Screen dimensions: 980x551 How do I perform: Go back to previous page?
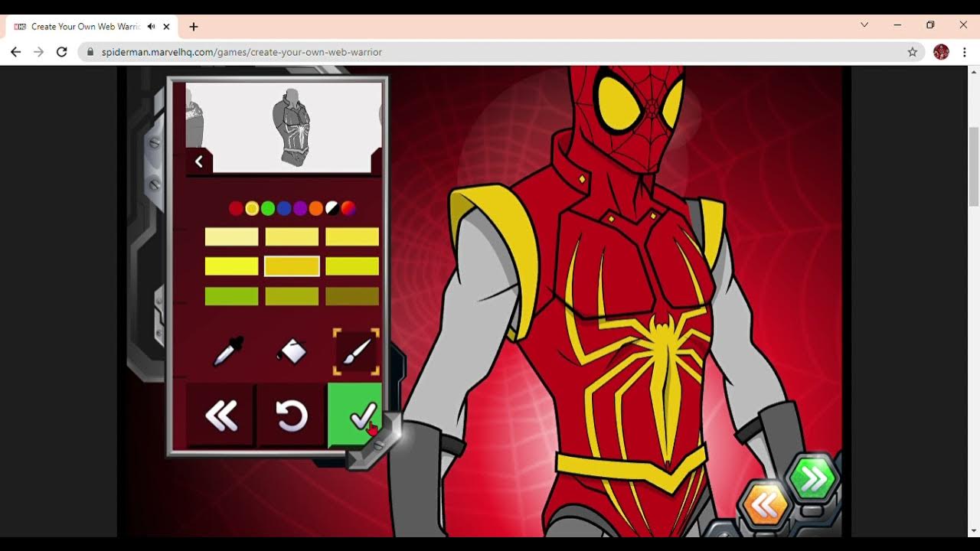click(15, 52)
